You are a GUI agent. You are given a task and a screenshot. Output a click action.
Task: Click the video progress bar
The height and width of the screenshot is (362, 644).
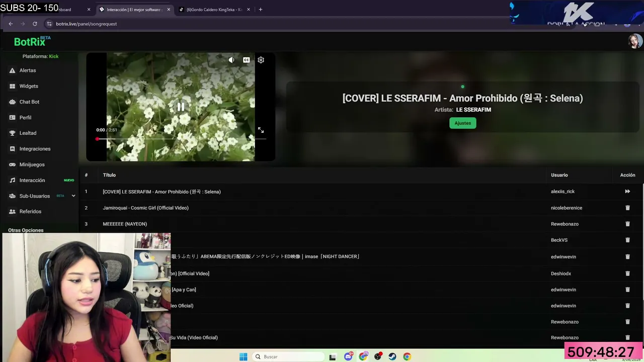181,139
